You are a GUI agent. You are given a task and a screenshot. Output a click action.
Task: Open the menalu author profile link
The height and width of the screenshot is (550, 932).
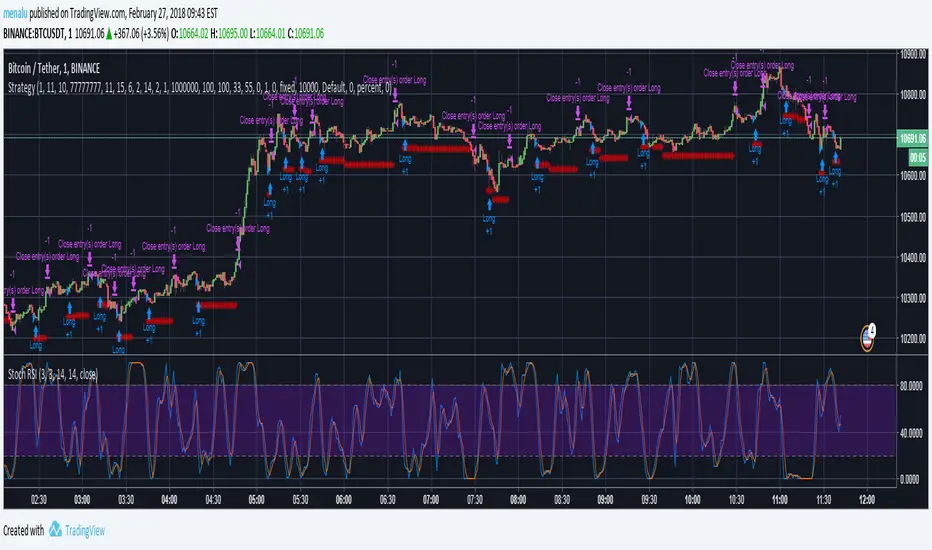(x=15, y=13)
